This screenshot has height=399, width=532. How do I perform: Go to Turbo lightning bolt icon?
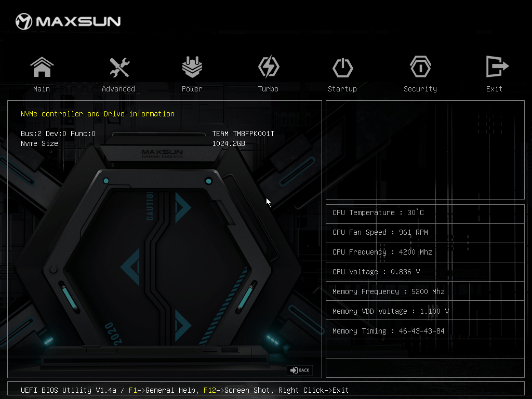click(x=268, y=68)
